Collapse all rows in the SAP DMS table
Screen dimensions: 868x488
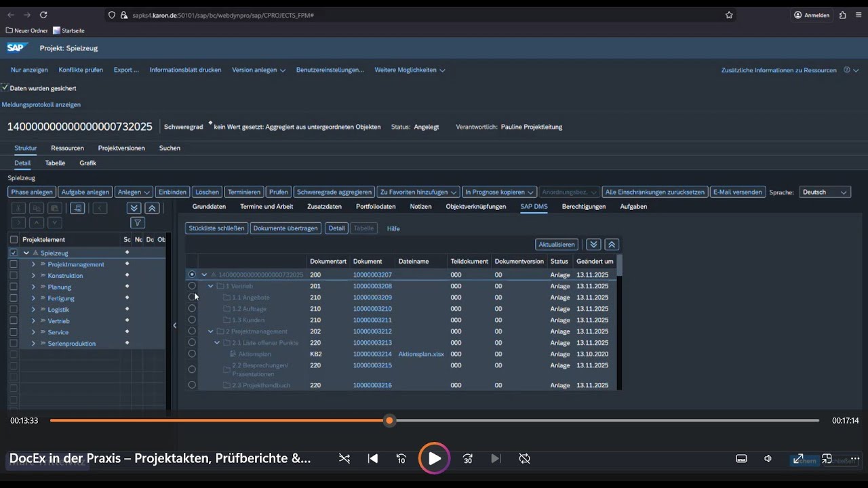[611, 245]
